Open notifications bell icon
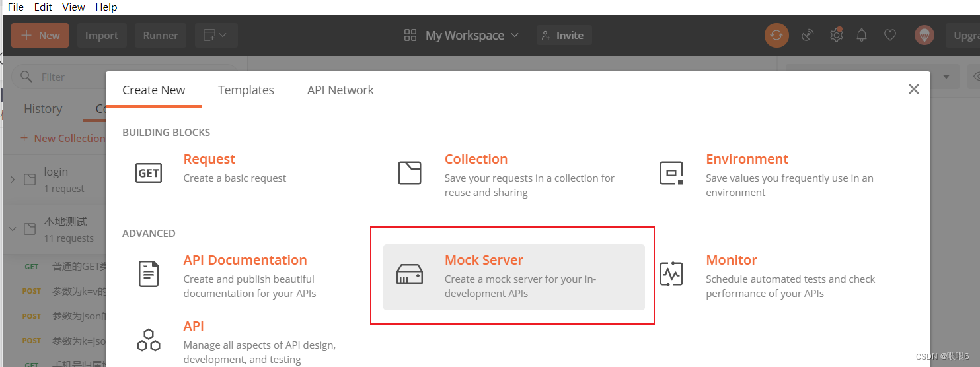The height and width of the screenshot is (367, 980). click(x=862, y=35)
